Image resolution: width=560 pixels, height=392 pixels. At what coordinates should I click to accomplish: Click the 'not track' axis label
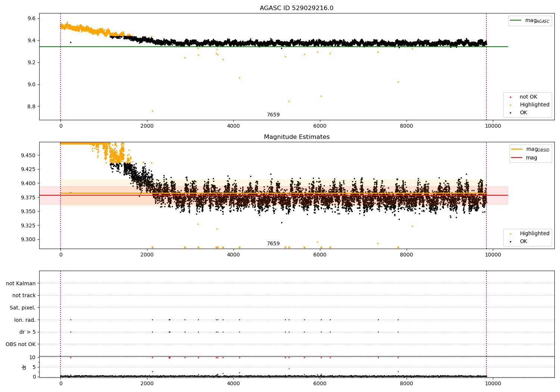point(24,296)
